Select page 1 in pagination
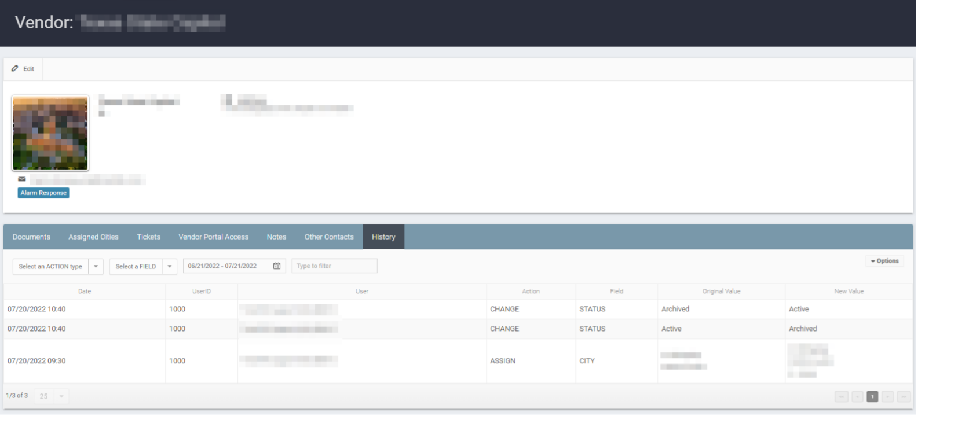The height and width of the screenshot is (427, 980). [x=872, y=396]
